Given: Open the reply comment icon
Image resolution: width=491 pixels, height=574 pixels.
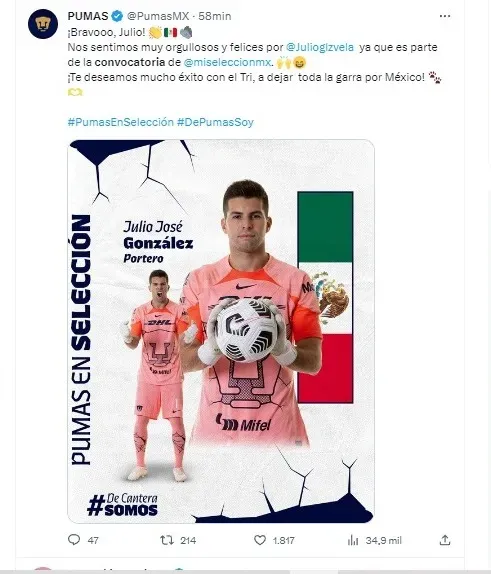Looking at the screenshot, I should pos(74,540).
